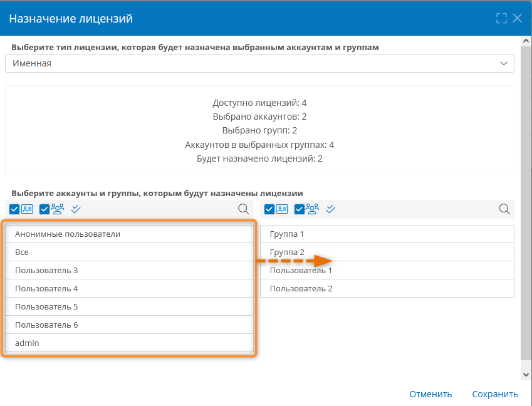The width and height of the screenshot is (532, 406).
Task: Click the Сохранить button
Action: click(495, 394)
